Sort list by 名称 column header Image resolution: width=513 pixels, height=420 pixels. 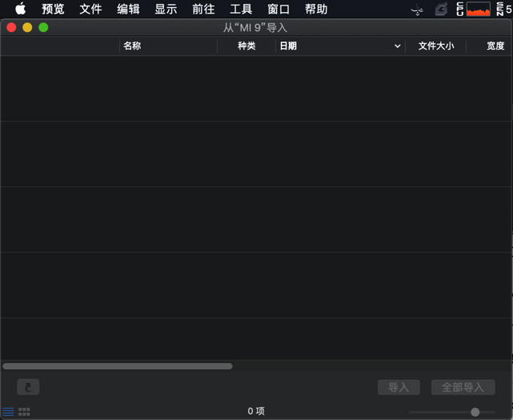point(132,46)
